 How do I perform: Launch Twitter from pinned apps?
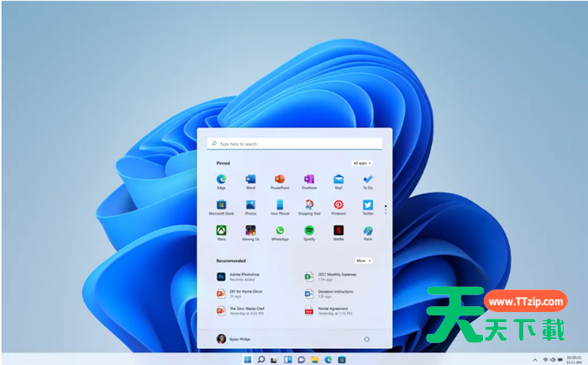tap(368, 207)
